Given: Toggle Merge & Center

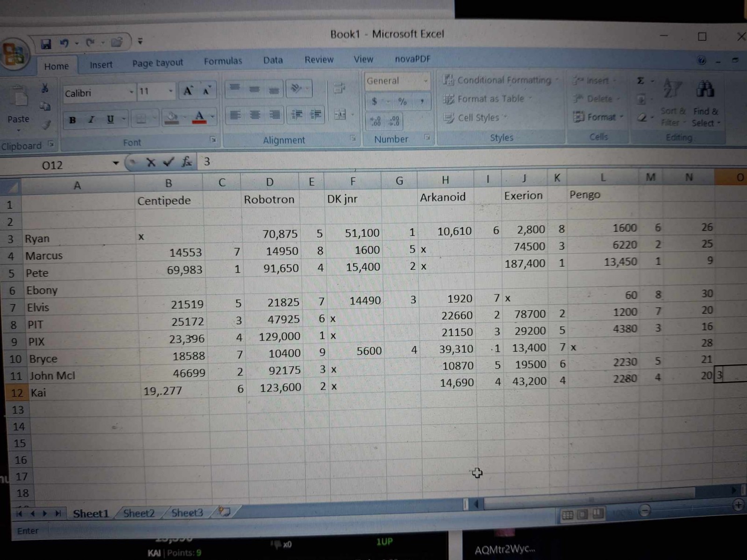Looking at the screenshot, I should click(x=340, y=114).
